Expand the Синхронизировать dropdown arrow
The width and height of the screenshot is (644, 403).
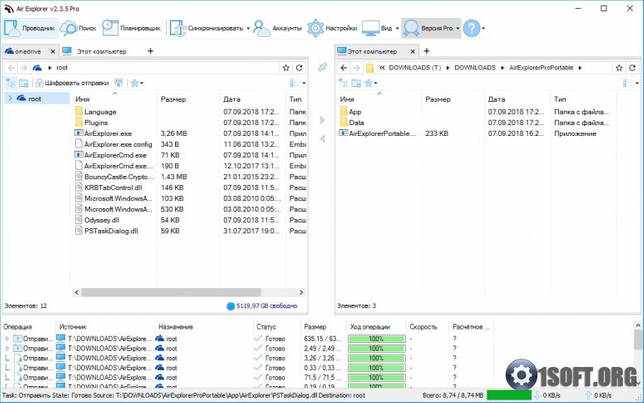click(x=248, y=29)
